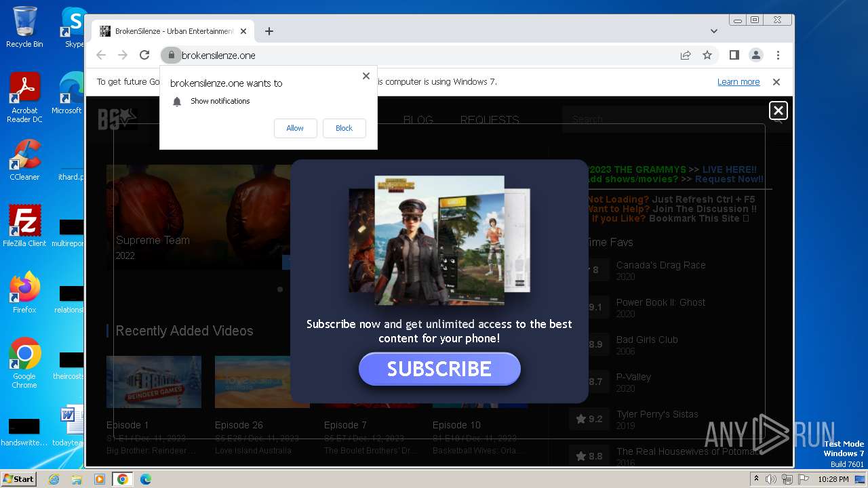Click the SUBSCRIBE button
The width and height of the screenshot is (868, 488).
click(439, 369)
